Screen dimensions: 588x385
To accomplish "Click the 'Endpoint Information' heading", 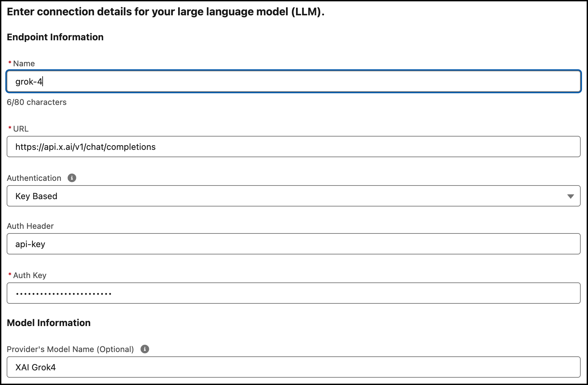I will [55, 37].
